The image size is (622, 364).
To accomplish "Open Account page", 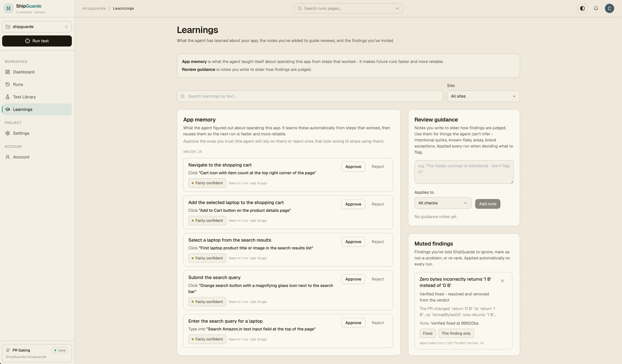I will point(37,157).
